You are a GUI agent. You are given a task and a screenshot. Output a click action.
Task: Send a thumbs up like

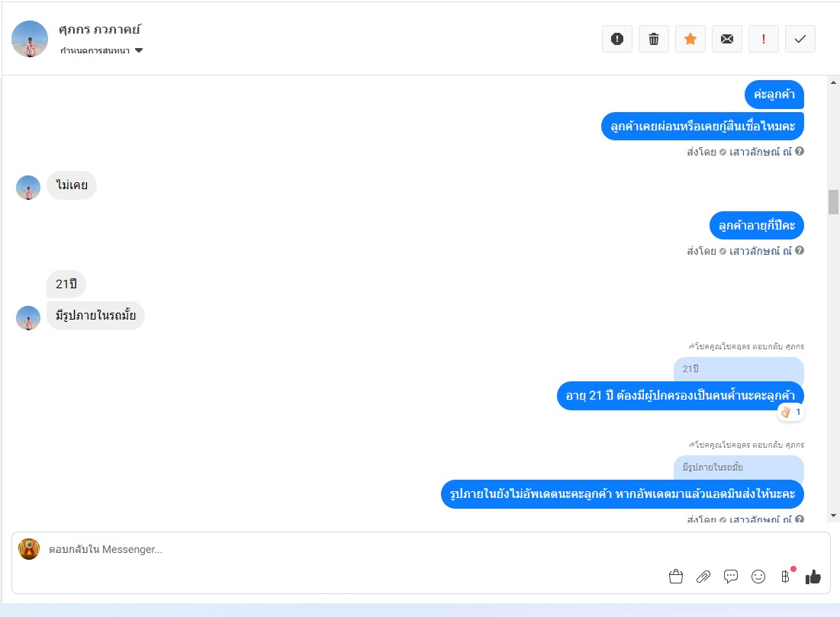tap(813, 577)
